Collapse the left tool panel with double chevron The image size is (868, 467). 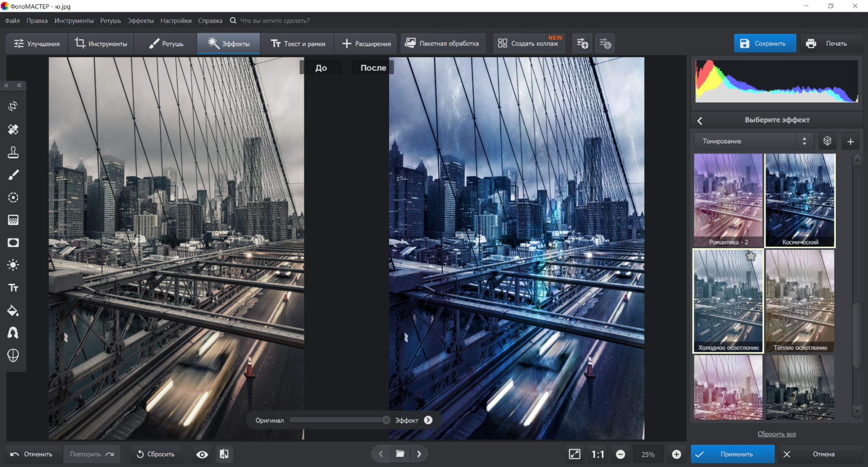20,86
